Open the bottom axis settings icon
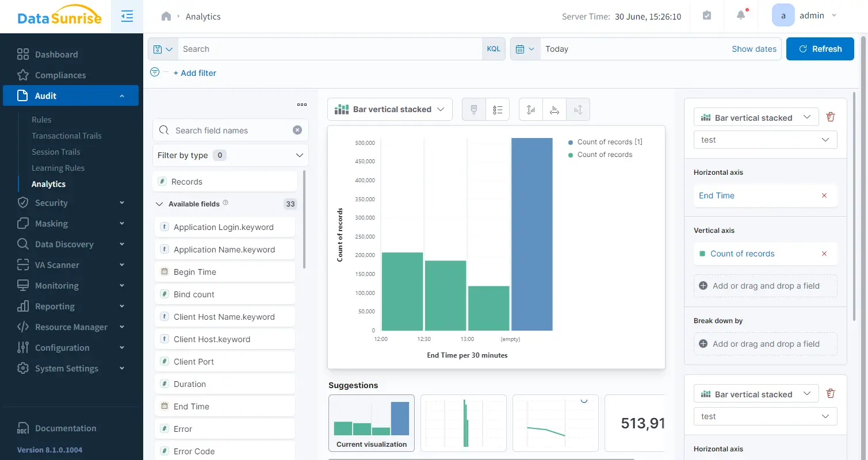Viewport: 868px width, 460px height. (555, 109)
